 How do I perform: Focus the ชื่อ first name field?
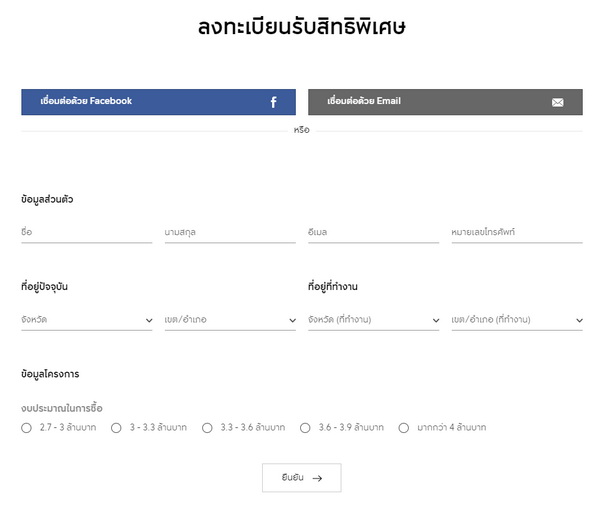pyautogui.click(x=86, y=233)
